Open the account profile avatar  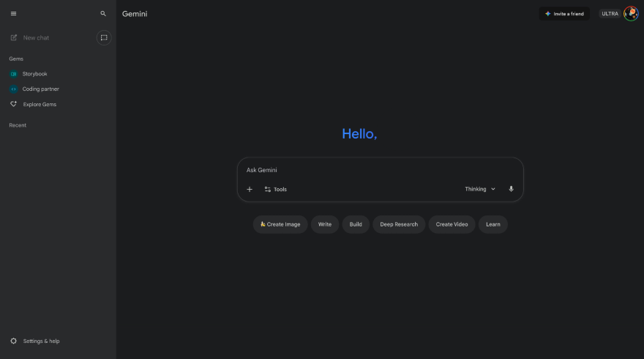(x=632, y=14)
